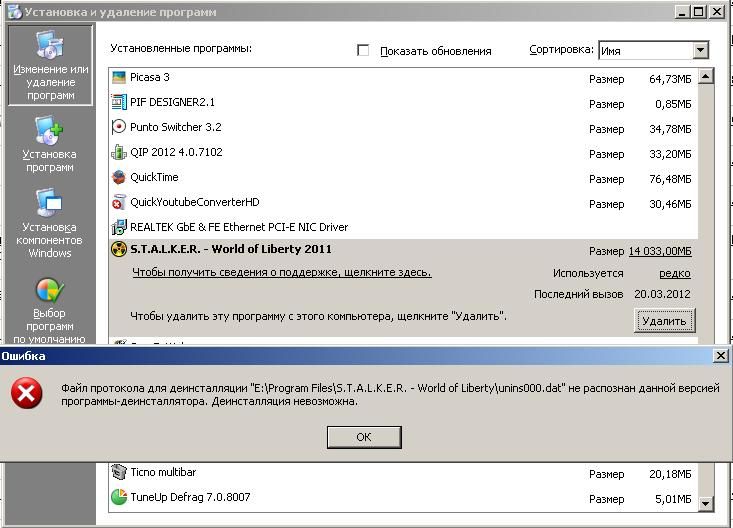Click the '14 033,00МБ' size link
Image resolution: width=733 pixels, height=528 pixels.
coord(660,251)
